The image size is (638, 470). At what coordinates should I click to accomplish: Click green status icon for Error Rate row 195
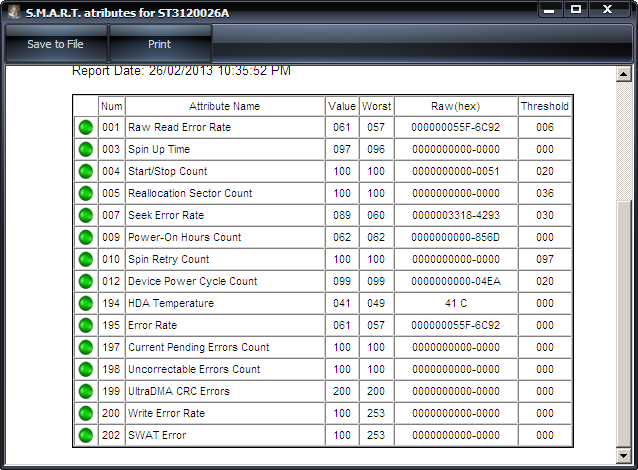pyautogui.click(x=86, y=325)
